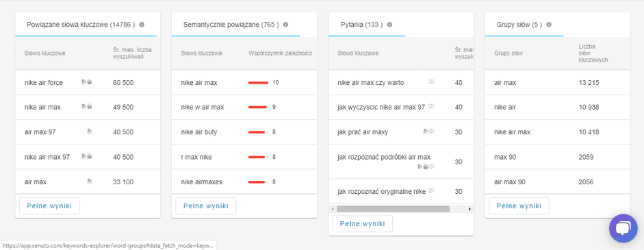644x250 pixels.
Task: Select the Powiązane słowa kluczowe (14786) tab
Action: coord(86,25)
